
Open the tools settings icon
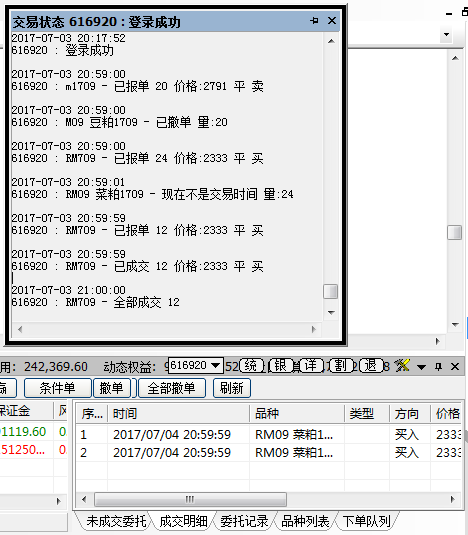(x=402, y=366)
